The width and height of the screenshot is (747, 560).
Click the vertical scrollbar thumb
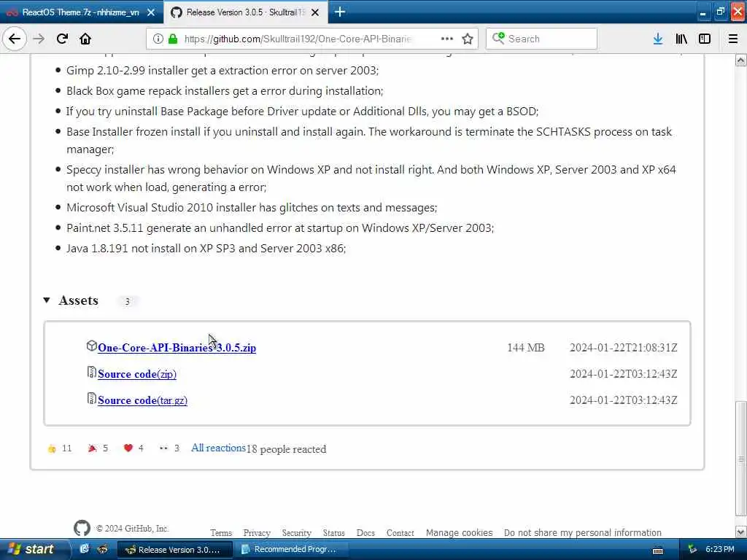point(740,459)
